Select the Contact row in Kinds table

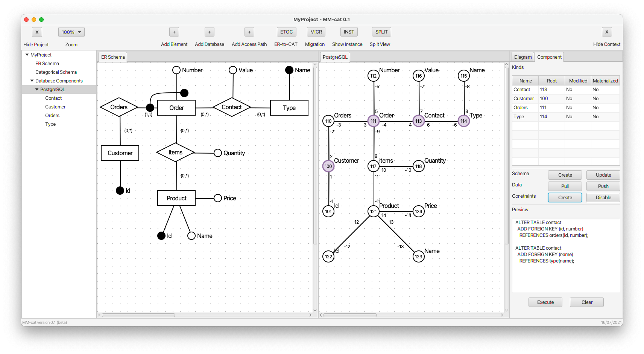[566, 90]
